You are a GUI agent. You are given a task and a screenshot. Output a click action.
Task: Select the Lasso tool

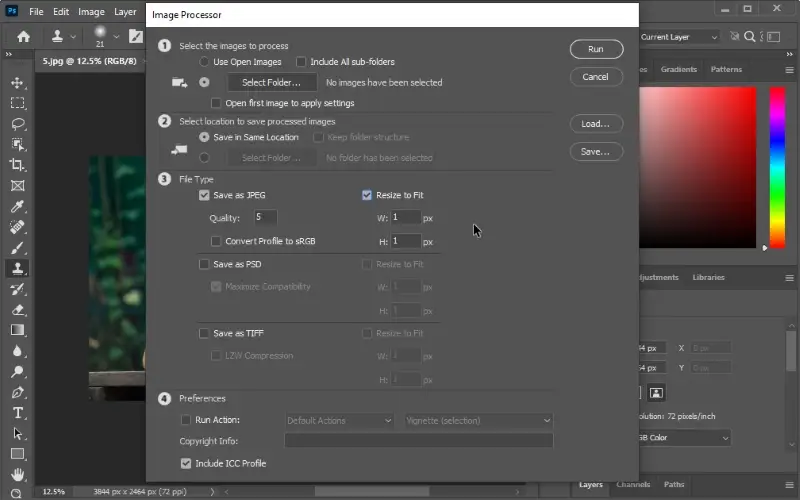(x=18, y=124)
